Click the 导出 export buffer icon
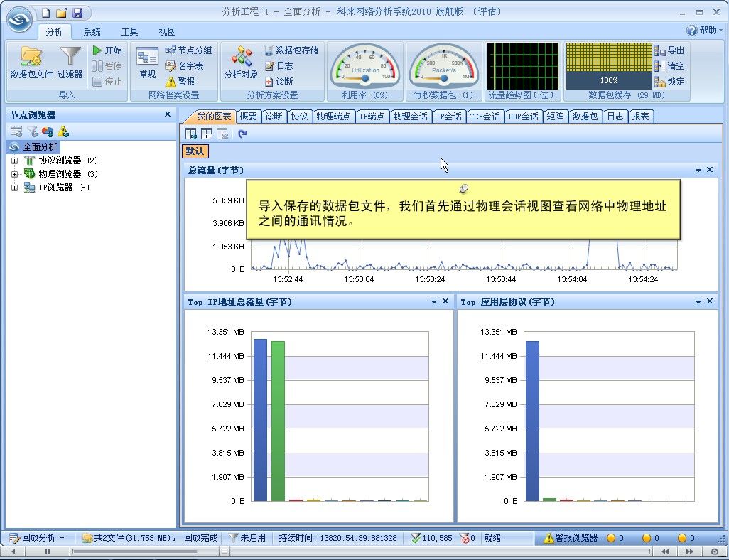729x560 pixels. coord(669,50)
